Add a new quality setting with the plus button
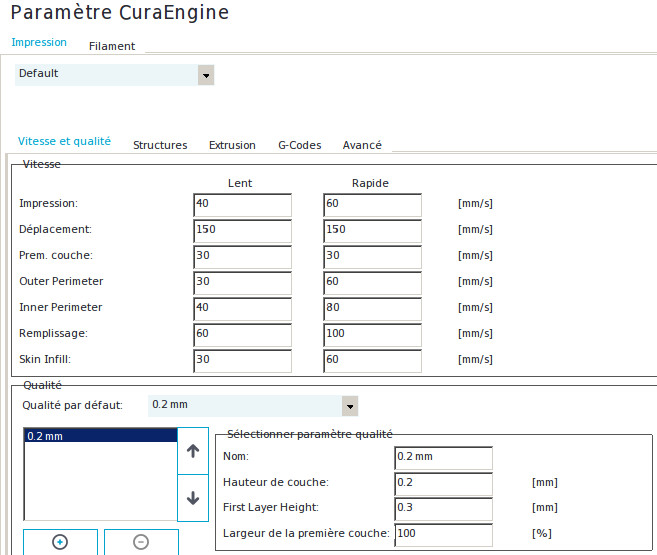Image resolution: width=657 pixels, height=555 pixels. 60,542
